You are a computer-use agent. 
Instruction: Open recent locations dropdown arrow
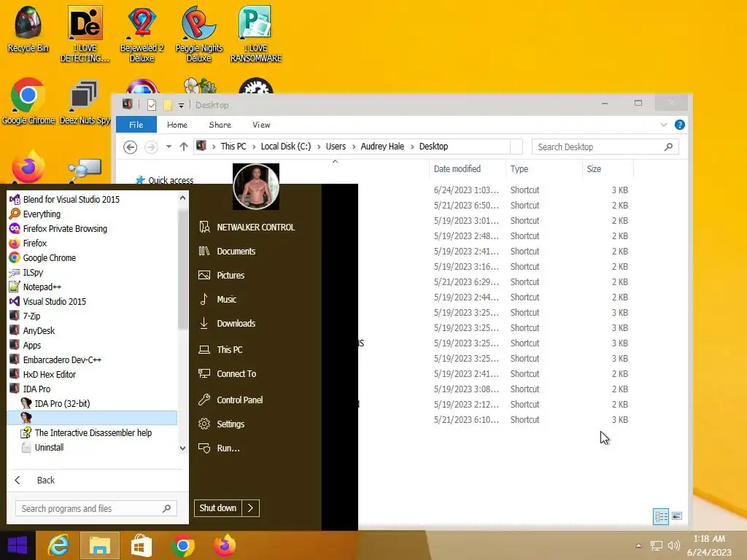(x=169, y=147)
